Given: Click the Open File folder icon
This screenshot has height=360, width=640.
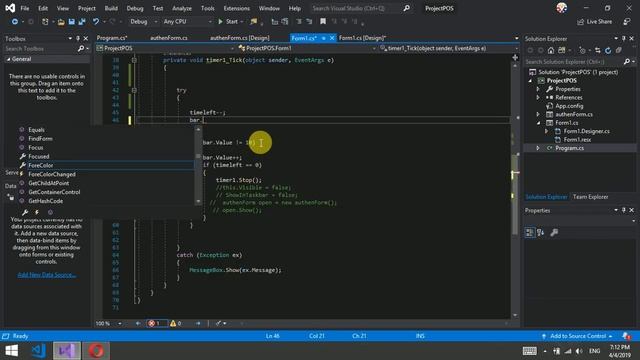Looking at the screenshot, I should (x=61, y=22).
